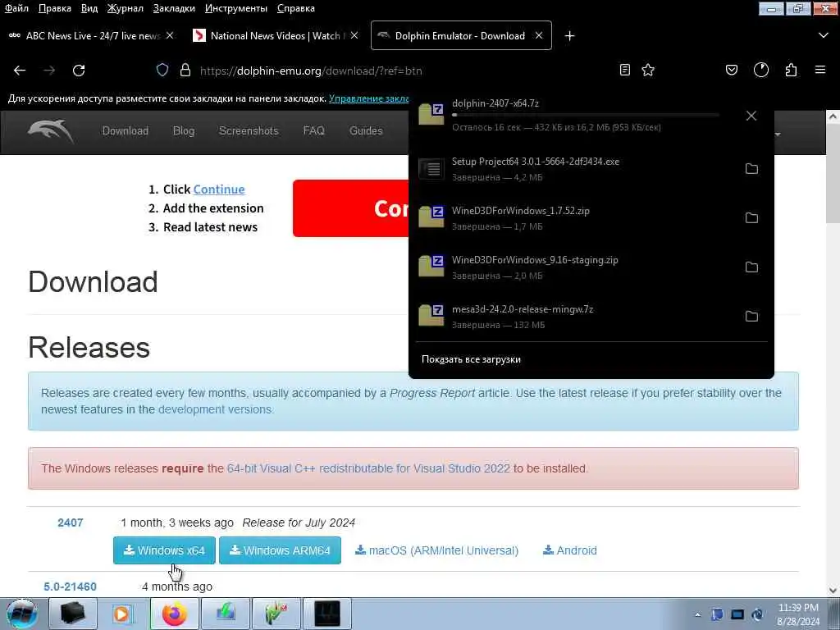Download the Windows x64 build of 2407

pyautogui.click(x=164, y=550)
